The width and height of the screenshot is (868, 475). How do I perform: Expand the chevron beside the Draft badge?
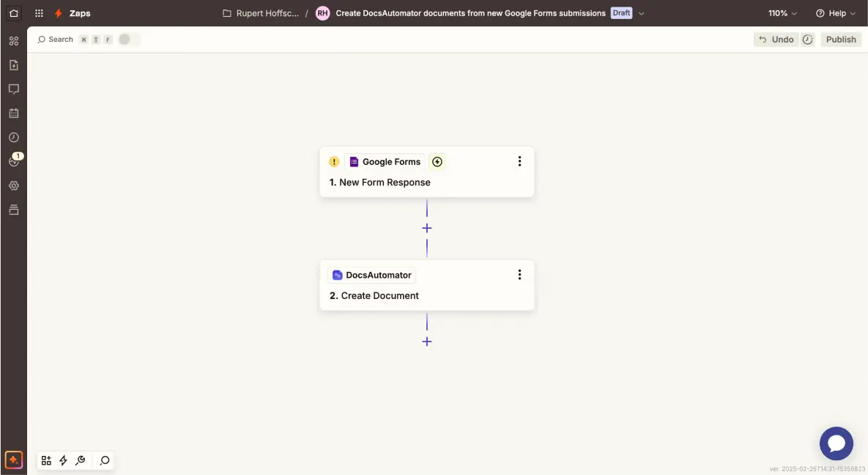(642, 13)
